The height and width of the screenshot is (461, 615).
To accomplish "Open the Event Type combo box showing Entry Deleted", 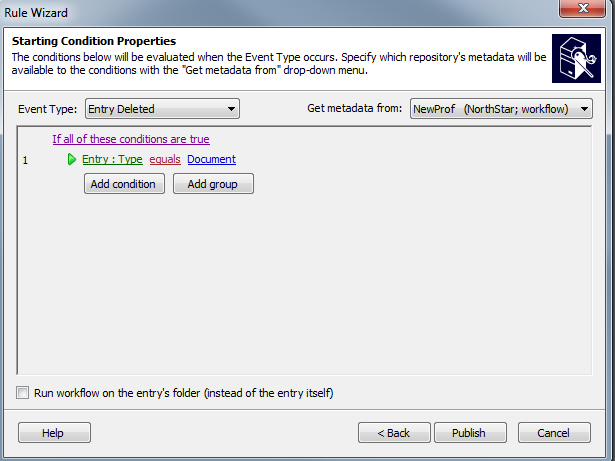I will (x=162, y=109).
